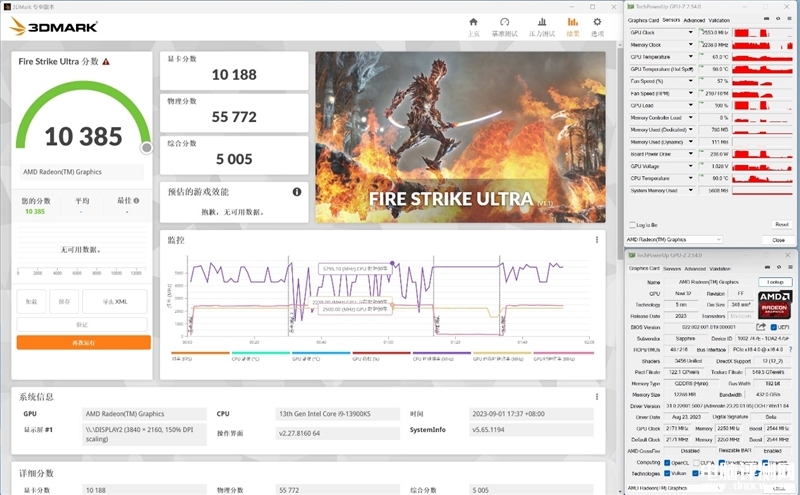Open the Stress Tests (压力测试) icon
The image size is (800, 495).
point(542,22)
